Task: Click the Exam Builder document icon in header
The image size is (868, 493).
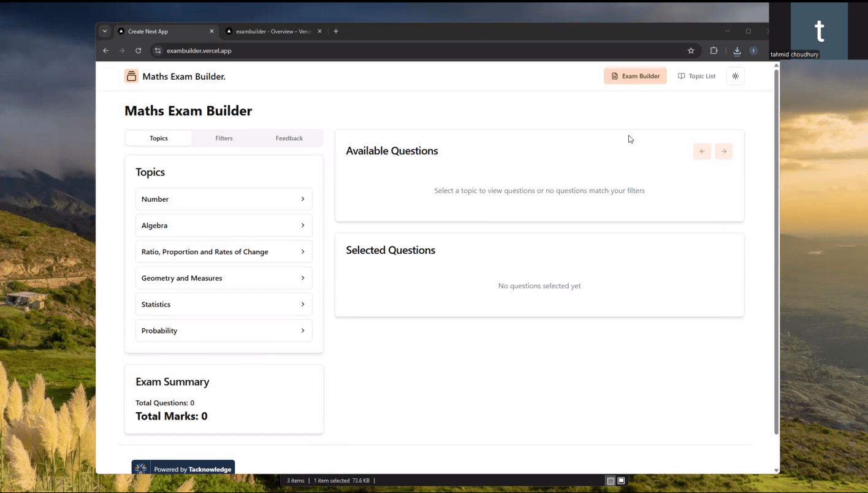Action: [614, 75]
